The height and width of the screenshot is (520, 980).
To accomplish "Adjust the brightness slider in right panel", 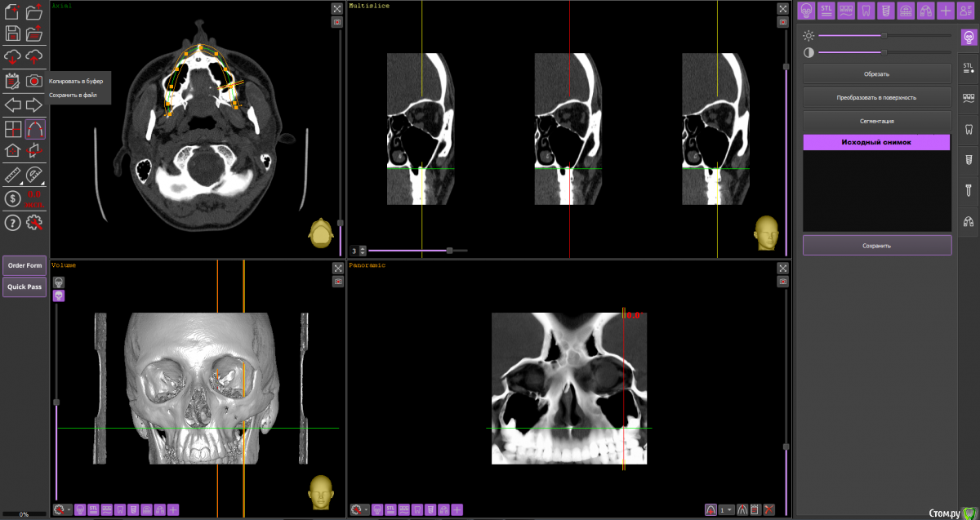I will (884, 36).
